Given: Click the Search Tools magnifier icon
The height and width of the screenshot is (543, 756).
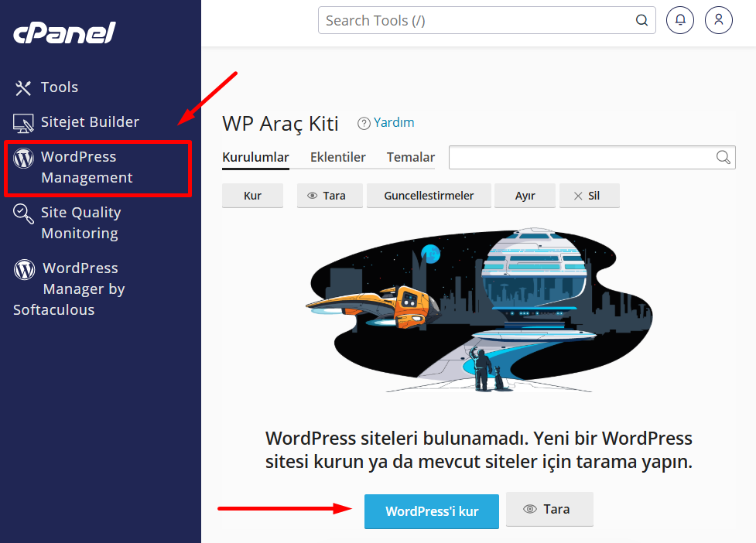Looking at the screenshot, I should click(641, 20).
